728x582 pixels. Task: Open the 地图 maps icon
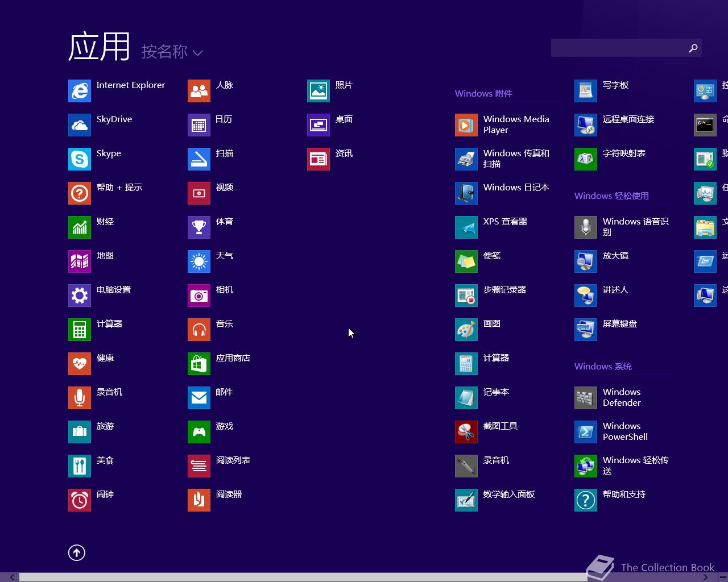(x=80, y=261)
